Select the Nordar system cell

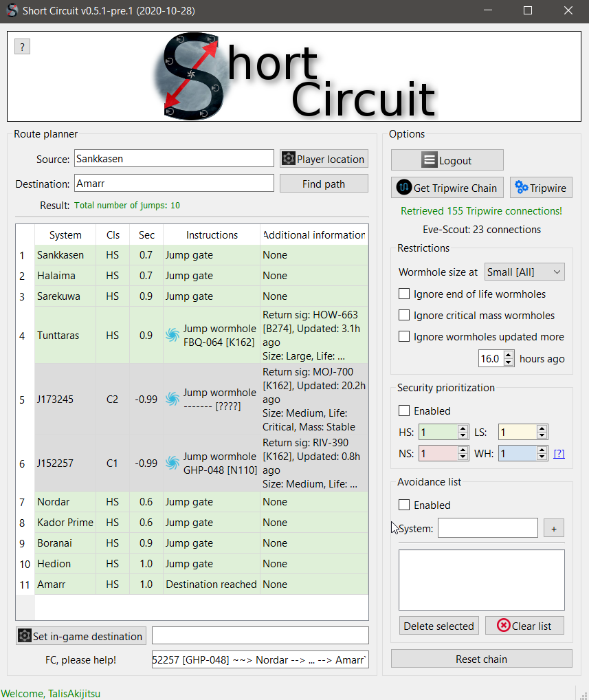pyautogui.click(x=65, y=501)
